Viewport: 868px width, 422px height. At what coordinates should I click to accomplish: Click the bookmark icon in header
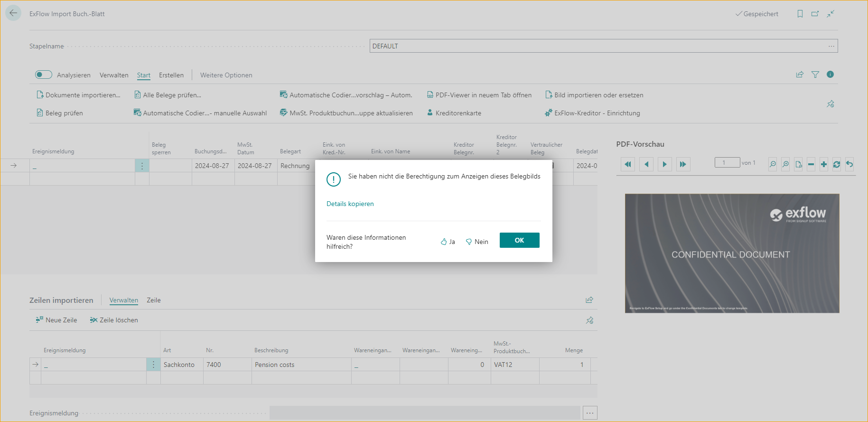coord(800,14)
